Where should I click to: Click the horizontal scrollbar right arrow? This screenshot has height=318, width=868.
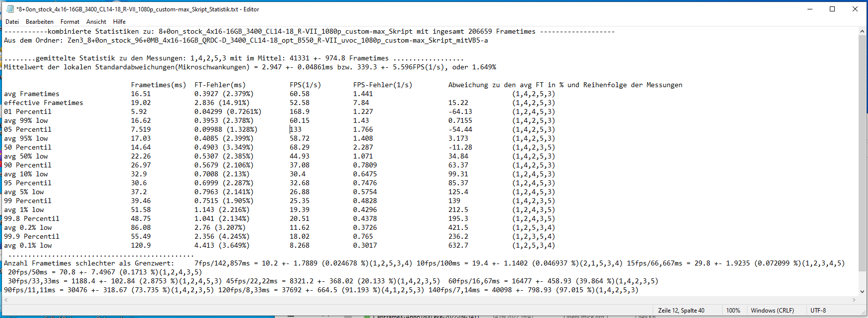(854, 300)
